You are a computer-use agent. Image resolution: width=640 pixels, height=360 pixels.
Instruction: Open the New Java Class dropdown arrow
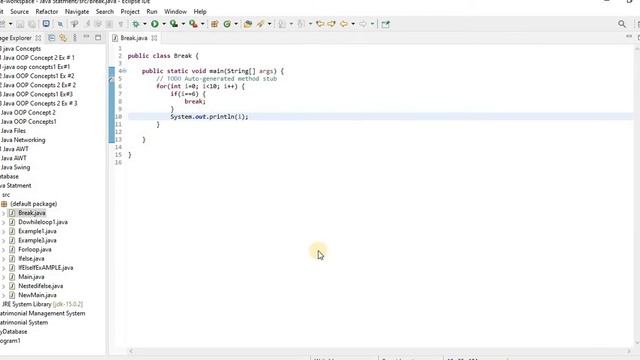(x=236, y=24)
